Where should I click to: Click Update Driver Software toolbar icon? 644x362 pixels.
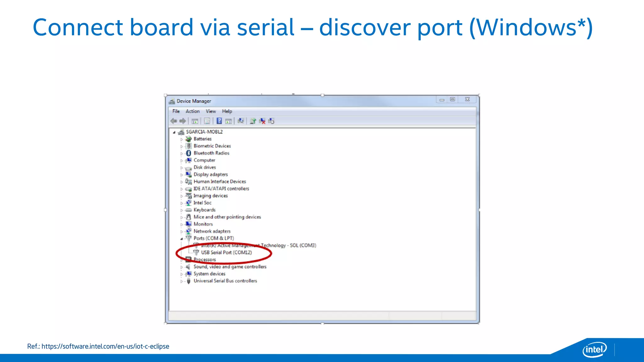pos(253,121)
